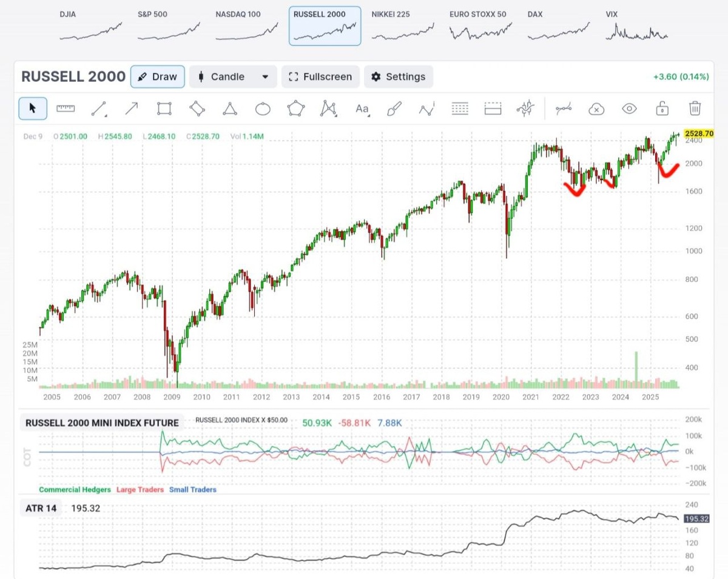Click the tall 2024 volume spike bar
728x579 pixels.
(636, 369)
